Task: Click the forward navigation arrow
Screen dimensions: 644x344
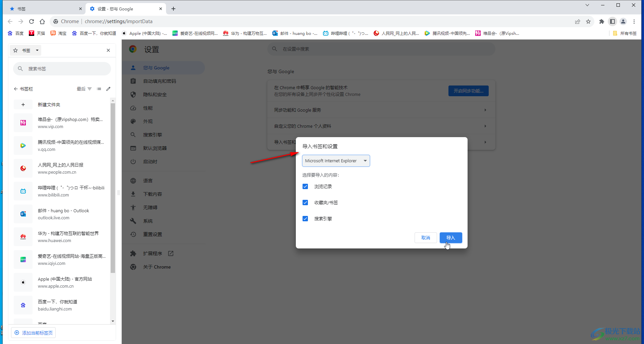Action: click(x=21, y=21)
